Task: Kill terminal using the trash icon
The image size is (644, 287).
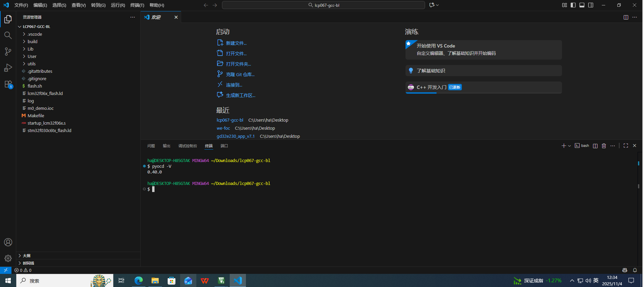Action: coord(604,146)
